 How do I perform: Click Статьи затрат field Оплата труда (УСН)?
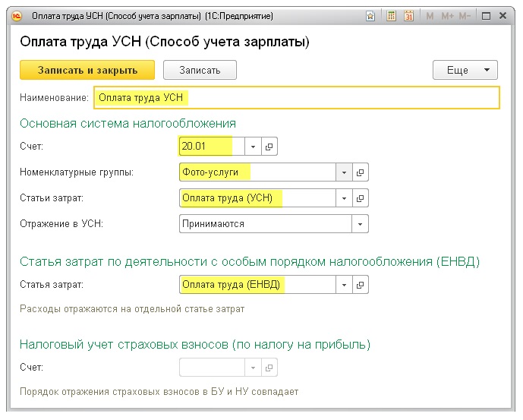pyautogui.click(x=257, y=198)
